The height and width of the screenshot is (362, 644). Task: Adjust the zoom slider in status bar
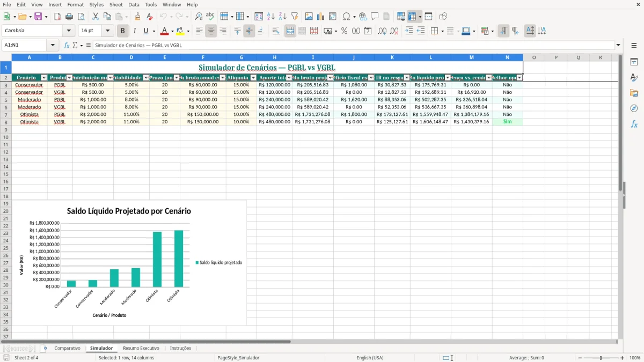(x=601, y=358)
